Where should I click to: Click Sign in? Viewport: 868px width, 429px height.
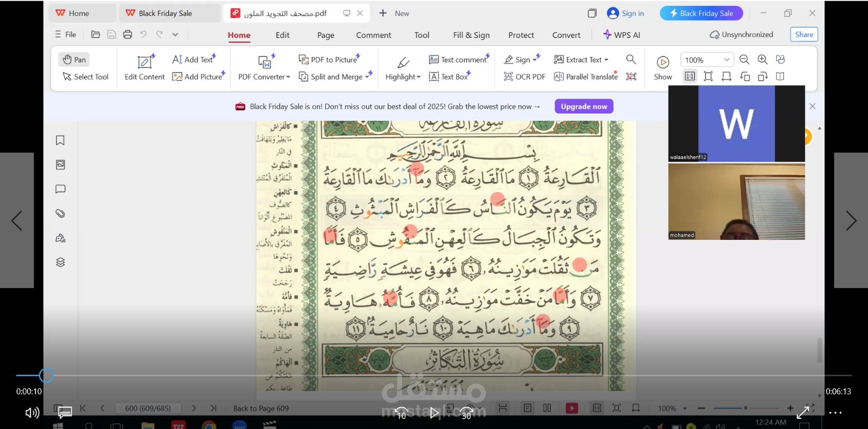tap(626, 13)
